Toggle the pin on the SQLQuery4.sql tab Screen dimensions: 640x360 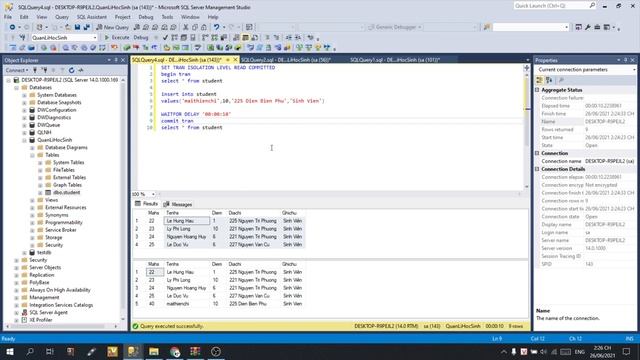[x=228, y=60]
